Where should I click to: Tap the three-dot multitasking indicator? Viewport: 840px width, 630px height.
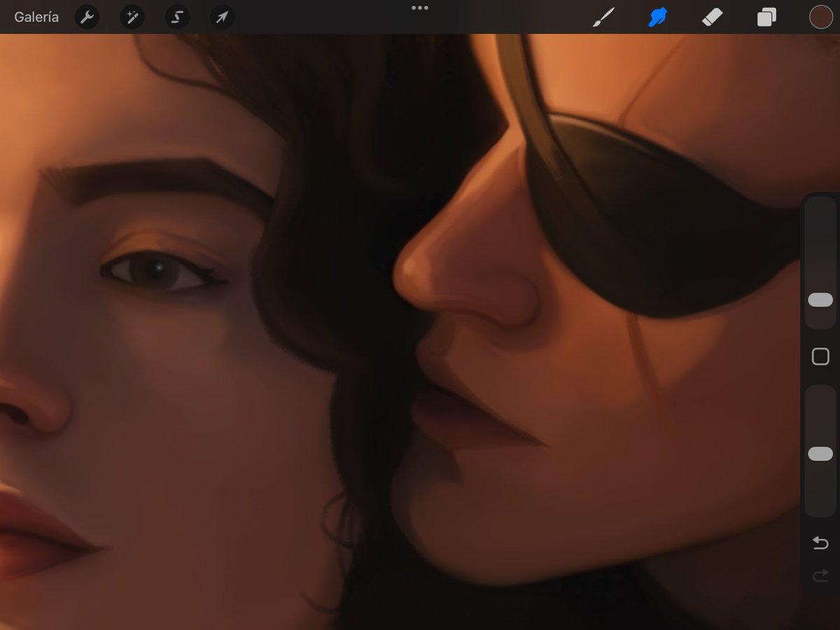pos(420,8)
